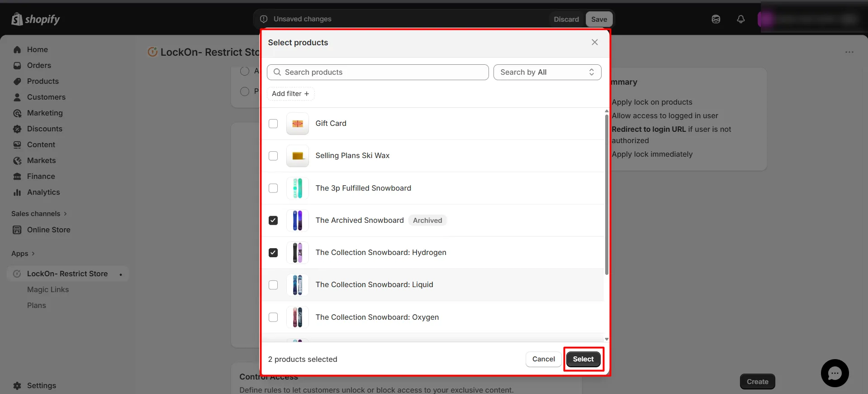
Task: Click the Analytics bar chart icon
Action: tap(17, 192)
